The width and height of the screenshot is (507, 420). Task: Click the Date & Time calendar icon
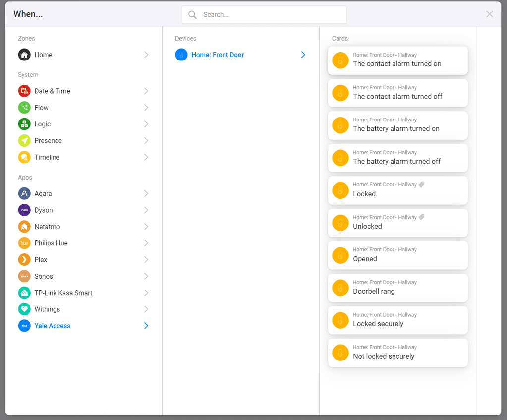click(x=24, y=91)
